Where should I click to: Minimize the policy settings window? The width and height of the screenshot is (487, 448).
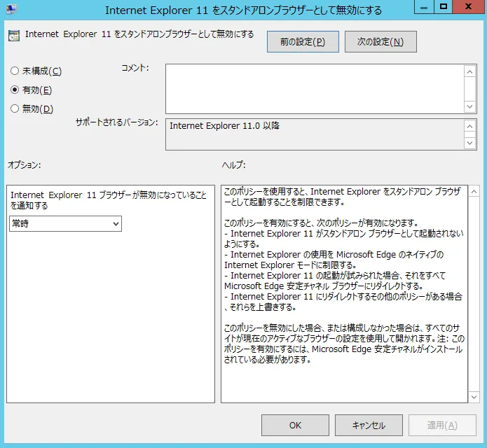tap(422, 7)
